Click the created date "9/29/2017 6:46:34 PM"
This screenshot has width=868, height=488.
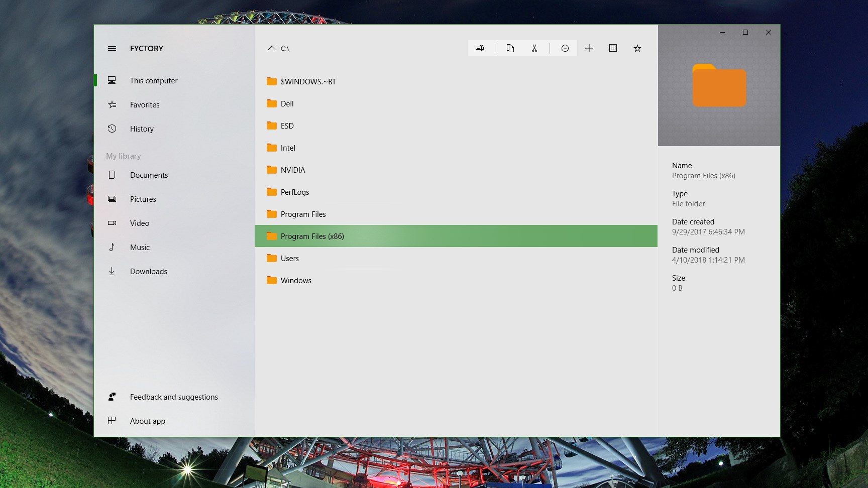(x=708, y=232)
